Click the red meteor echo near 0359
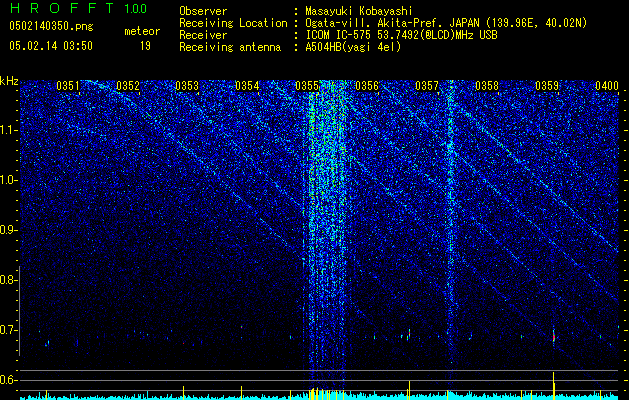This screenshot has height=400, width=629. click(x=554, y=337)
